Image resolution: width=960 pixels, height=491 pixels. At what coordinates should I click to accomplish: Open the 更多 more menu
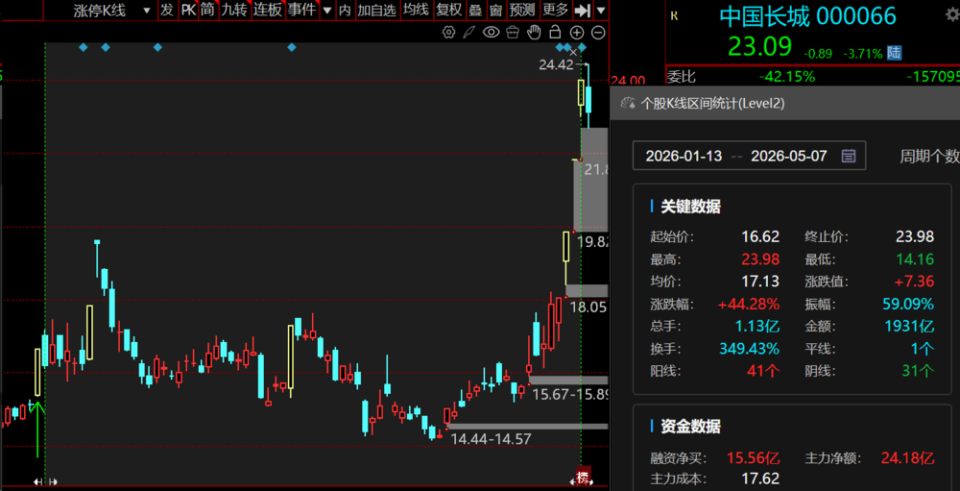555,10
